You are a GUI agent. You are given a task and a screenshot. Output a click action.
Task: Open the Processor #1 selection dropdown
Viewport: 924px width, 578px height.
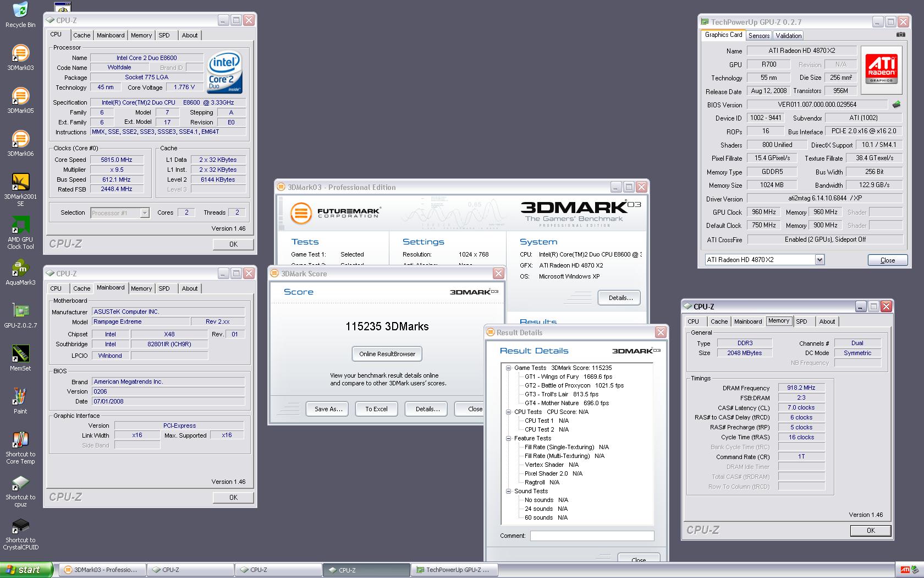tap(145, 213)
